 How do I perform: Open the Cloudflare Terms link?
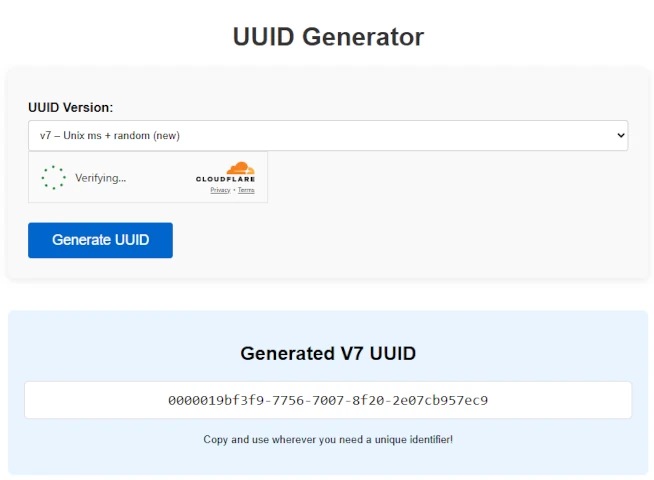coord(246,190)
